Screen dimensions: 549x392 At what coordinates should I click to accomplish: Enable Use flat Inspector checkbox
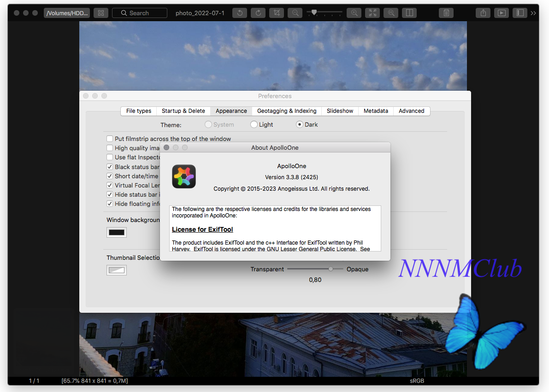110,157
